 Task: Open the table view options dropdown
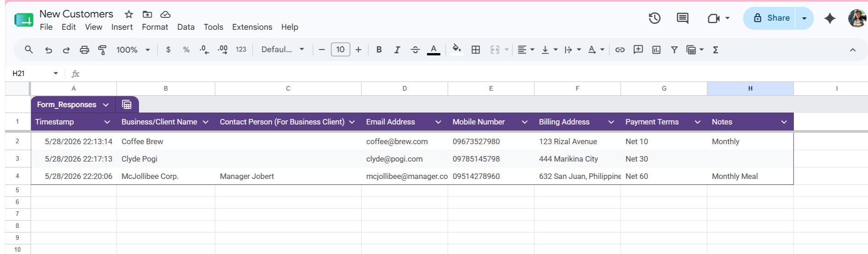click(695, 49)
